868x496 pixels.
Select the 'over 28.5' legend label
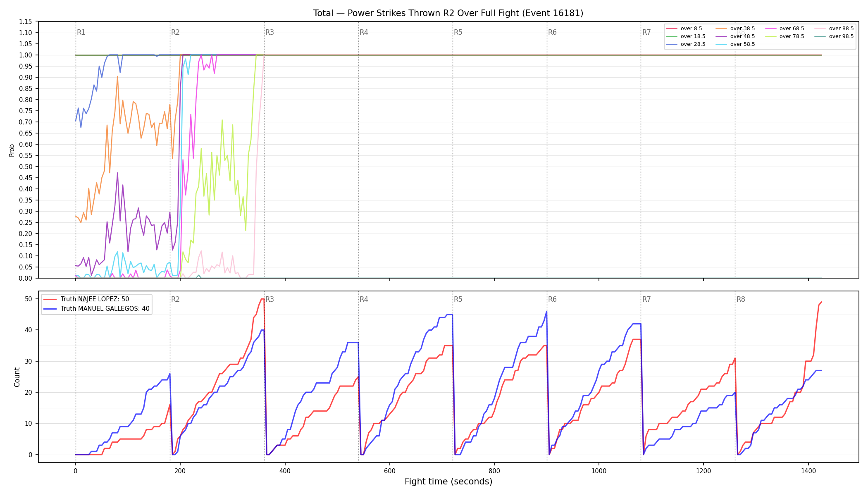pyautogui.click(x=693, y=44)
